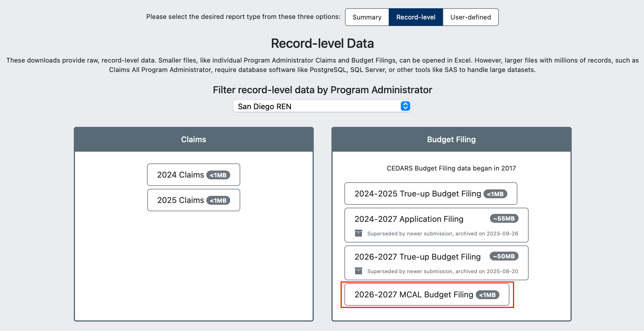Click <1MB badge on MCAL Budget Filing

(488, 295)
